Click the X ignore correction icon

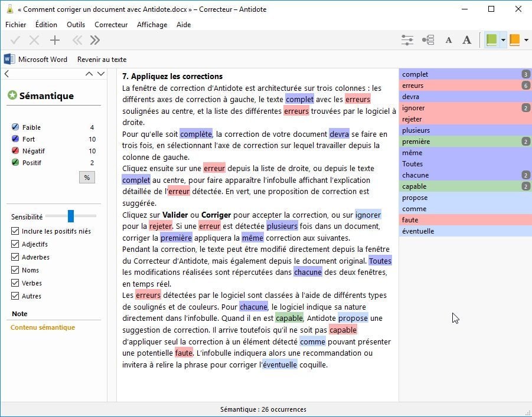click(34, 40)
